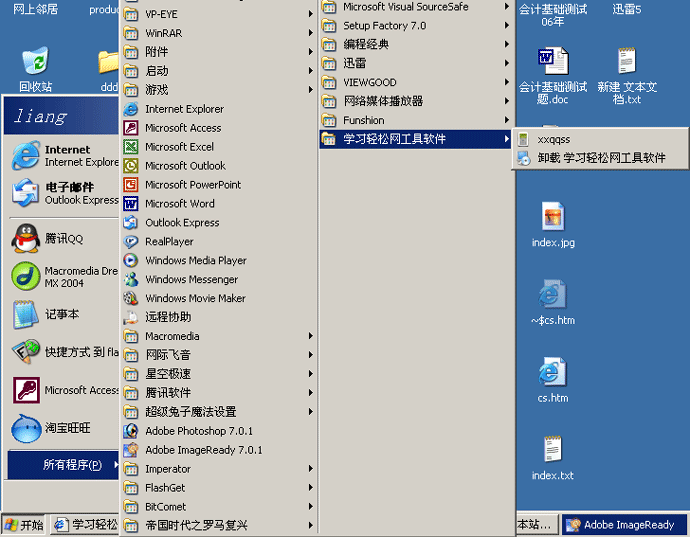Click the 开始 Start button

click(x=24, y=525)
